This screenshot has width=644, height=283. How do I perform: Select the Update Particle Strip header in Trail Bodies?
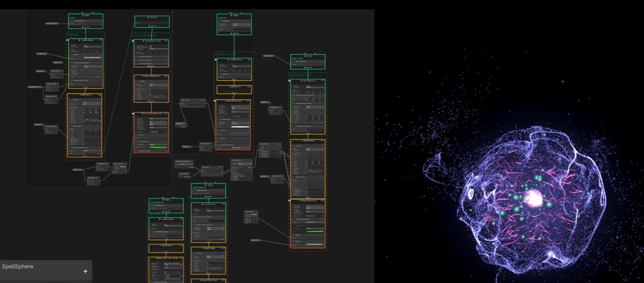[151, 76]
